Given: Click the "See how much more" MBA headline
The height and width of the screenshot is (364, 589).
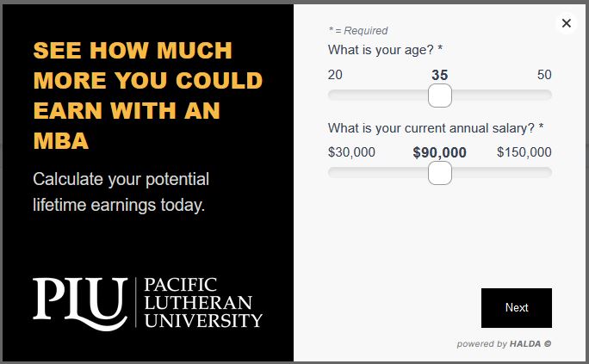Looking at the screenshot, I should pos(148,96).
